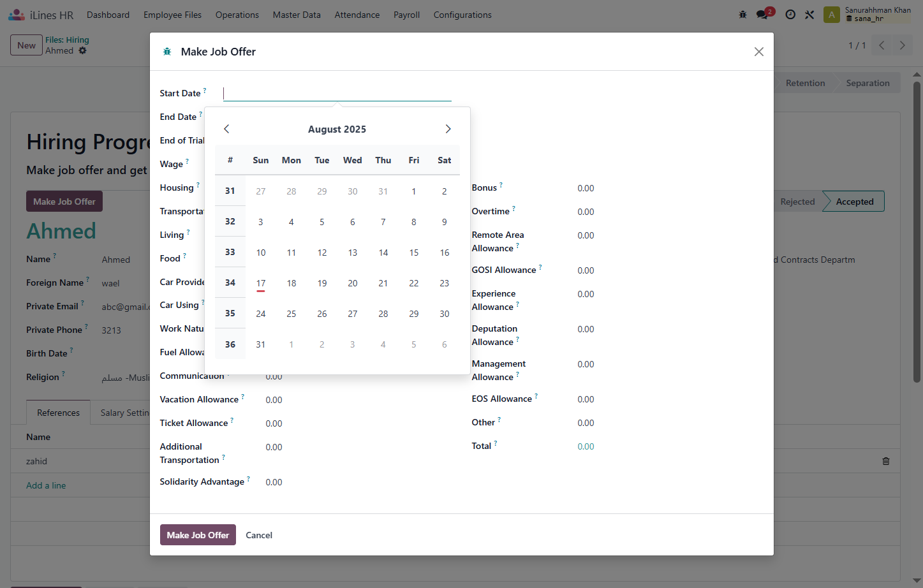Open the Configurations menu
Image resolution: width=923 pixels, height=588 pixels.
click(x=462, y=15)
